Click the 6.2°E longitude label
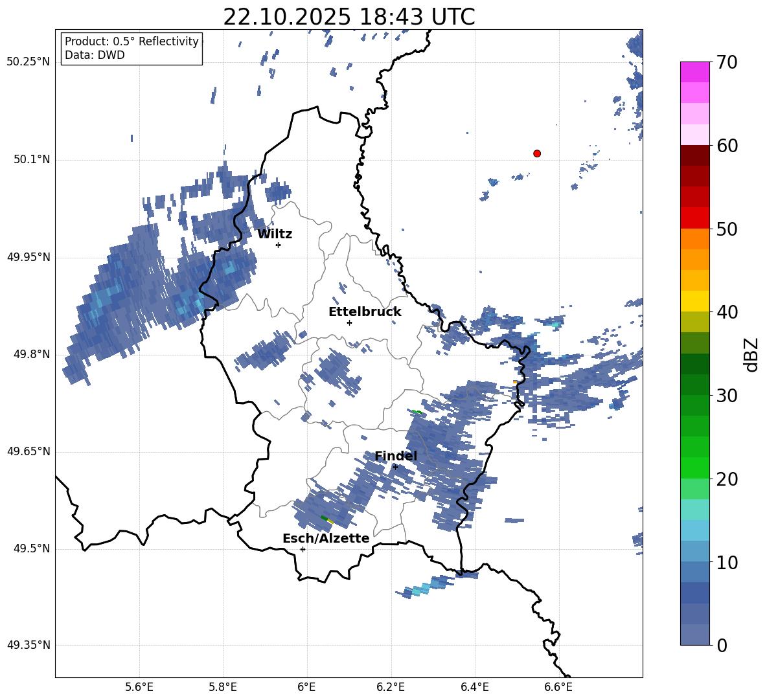Viewport: 767px width, 700px height. coord(391,688)
